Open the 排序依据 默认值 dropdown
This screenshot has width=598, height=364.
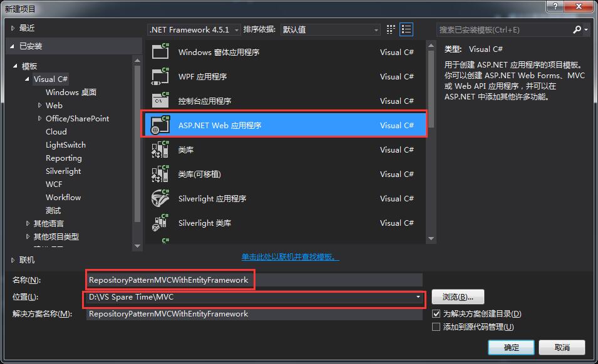330,29
